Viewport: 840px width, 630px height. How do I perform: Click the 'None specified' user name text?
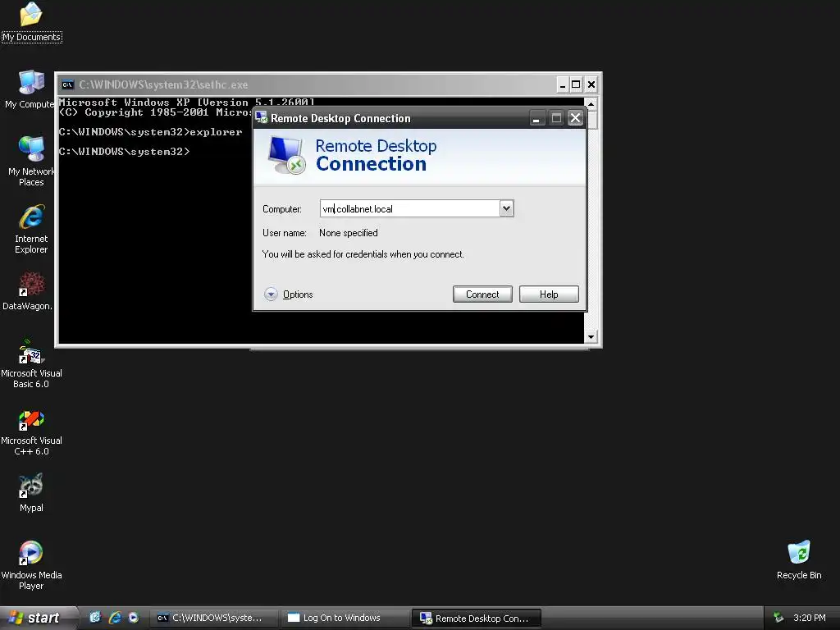pos(348,233)
